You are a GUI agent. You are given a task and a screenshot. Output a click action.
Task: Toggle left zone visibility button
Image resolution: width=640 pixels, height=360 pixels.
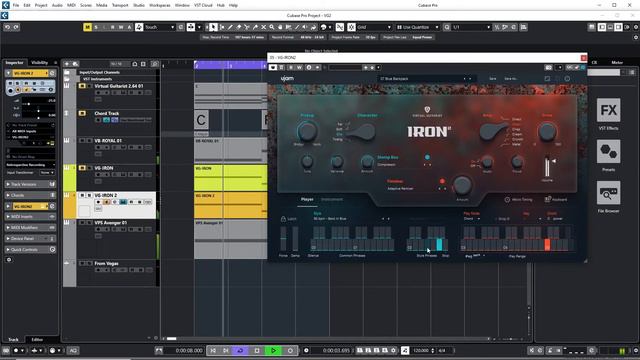point(602,27)
